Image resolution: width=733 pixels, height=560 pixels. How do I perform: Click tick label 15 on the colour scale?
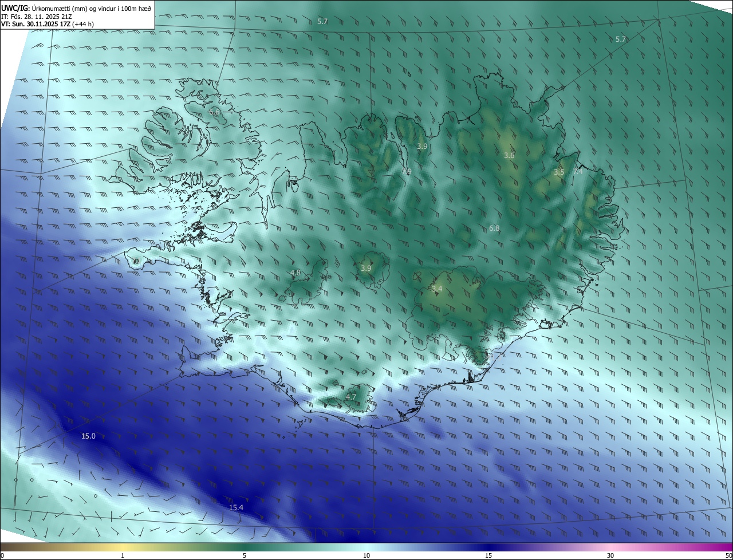pos(488,556)
